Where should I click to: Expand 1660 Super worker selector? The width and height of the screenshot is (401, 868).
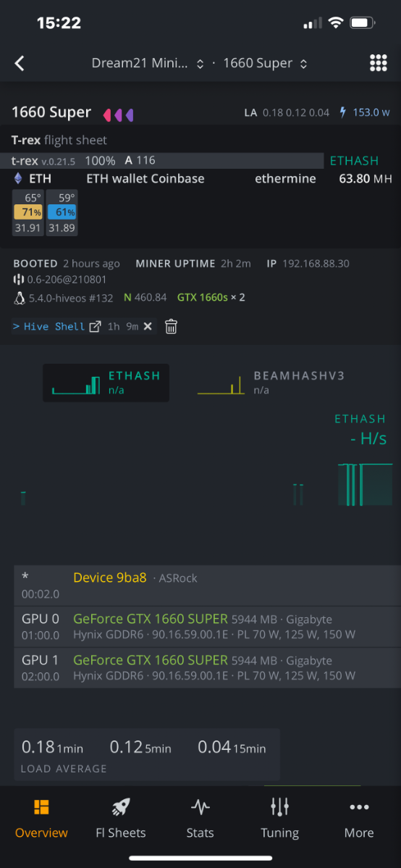point(265,64)
